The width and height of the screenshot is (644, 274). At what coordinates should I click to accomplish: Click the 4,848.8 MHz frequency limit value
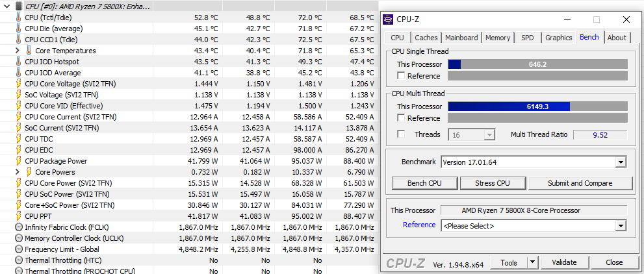[302, 249]
